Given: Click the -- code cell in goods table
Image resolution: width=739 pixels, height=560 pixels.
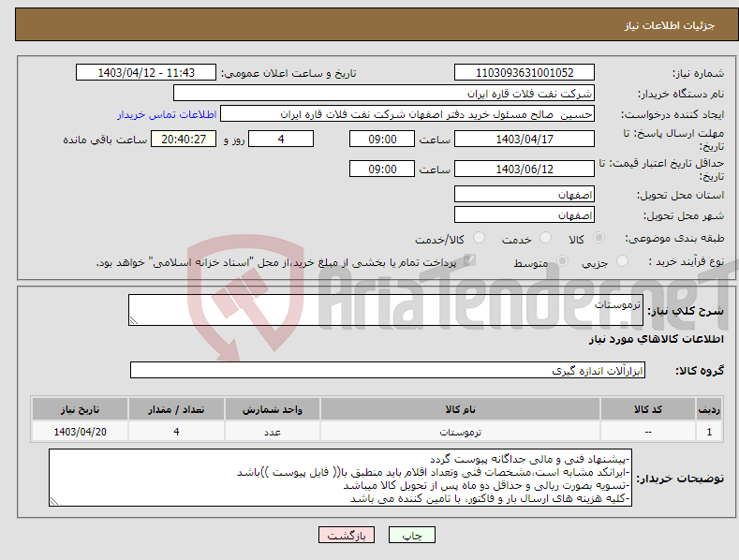Looking at the screenshot, I should (648, 432).
